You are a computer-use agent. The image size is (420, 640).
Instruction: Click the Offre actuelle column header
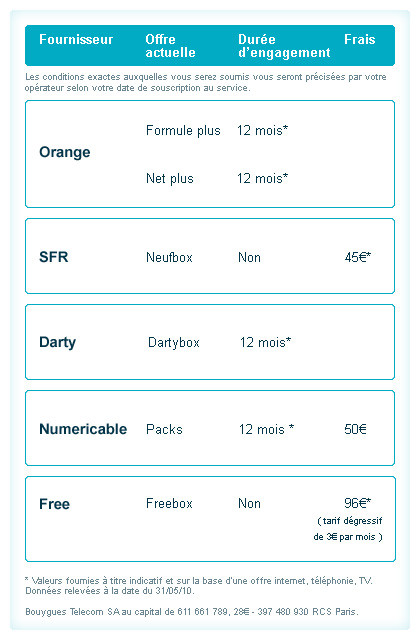pos(170,46)
